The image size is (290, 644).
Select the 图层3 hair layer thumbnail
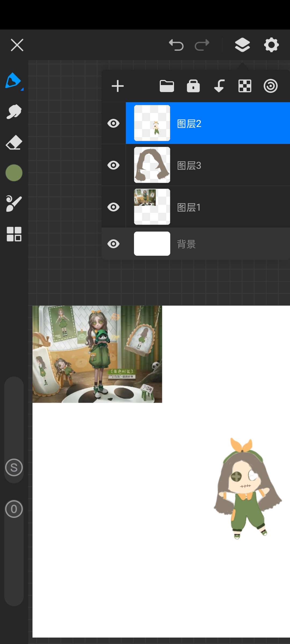point(152,165)
